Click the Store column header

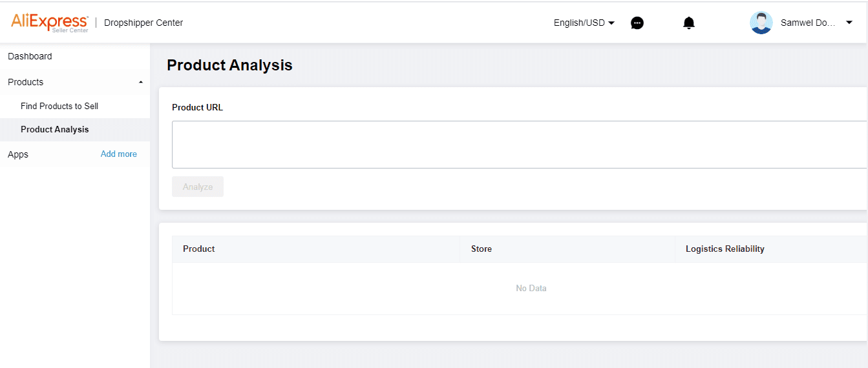pyautogui.click(x=482, y=249)
